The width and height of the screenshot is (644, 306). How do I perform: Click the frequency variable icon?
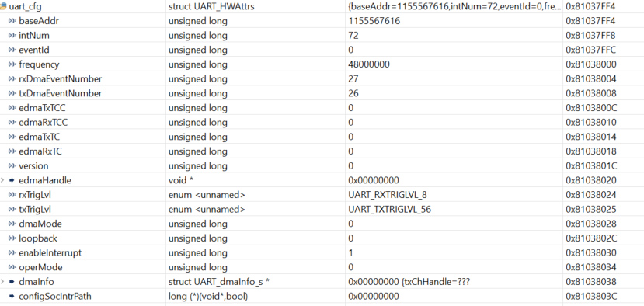click(12, 64)
